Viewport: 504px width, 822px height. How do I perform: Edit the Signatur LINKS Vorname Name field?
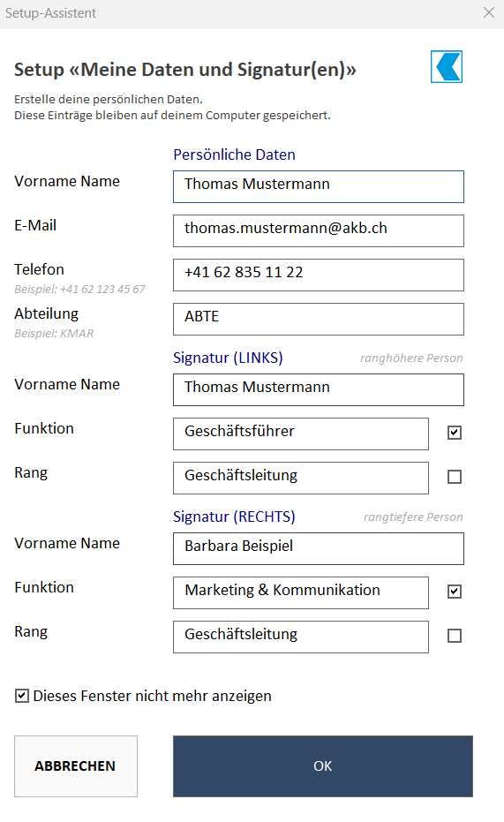tap(319, 389)
